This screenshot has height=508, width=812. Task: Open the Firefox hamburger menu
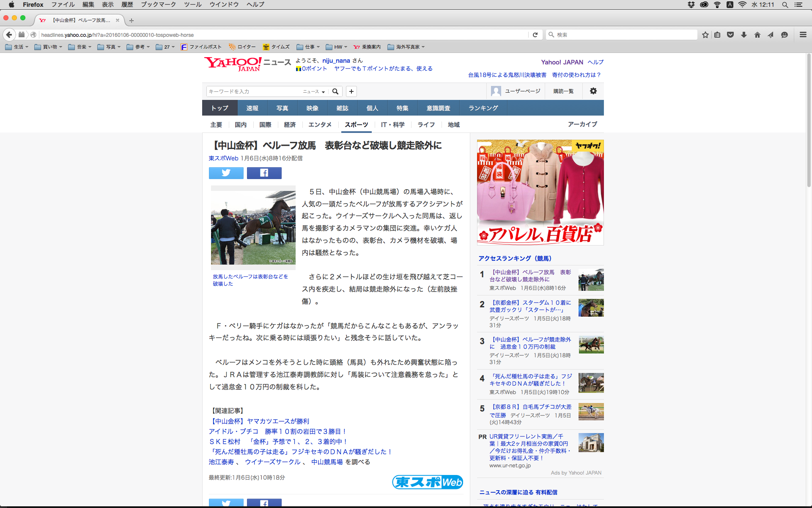click(x=803, y=35)
